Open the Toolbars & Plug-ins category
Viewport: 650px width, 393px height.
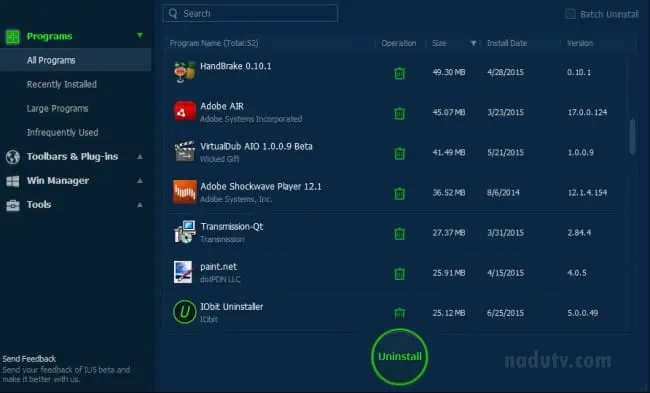point(73,157)
